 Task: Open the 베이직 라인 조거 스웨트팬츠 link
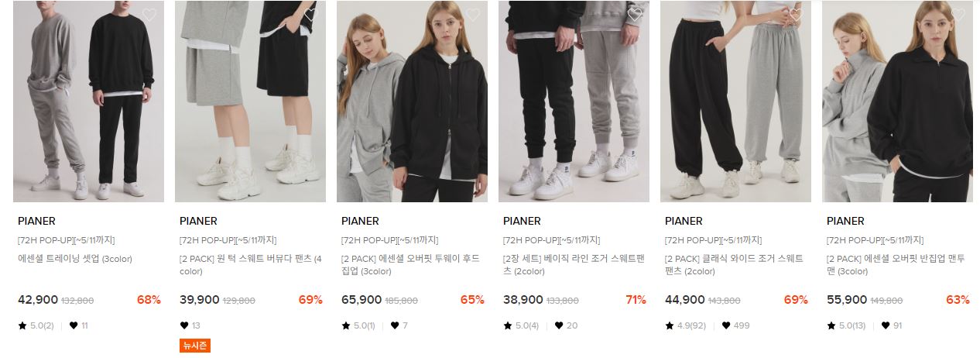pos(574,265)
